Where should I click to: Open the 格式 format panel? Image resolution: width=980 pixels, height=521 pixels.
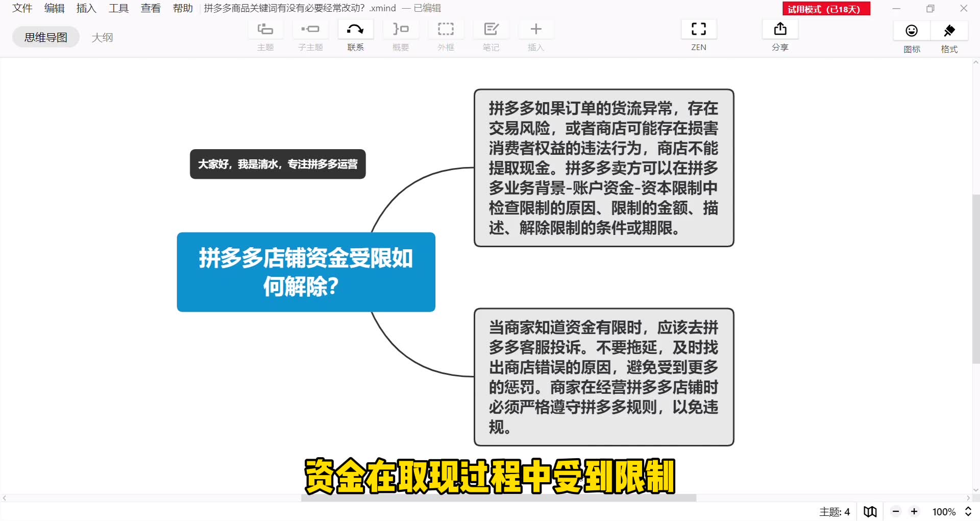click(949, 31)
